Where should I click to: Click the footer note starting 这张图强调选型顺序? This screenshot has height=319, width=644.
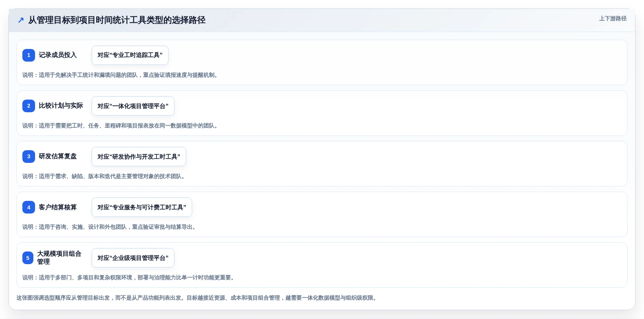click(x=196, y=298)
